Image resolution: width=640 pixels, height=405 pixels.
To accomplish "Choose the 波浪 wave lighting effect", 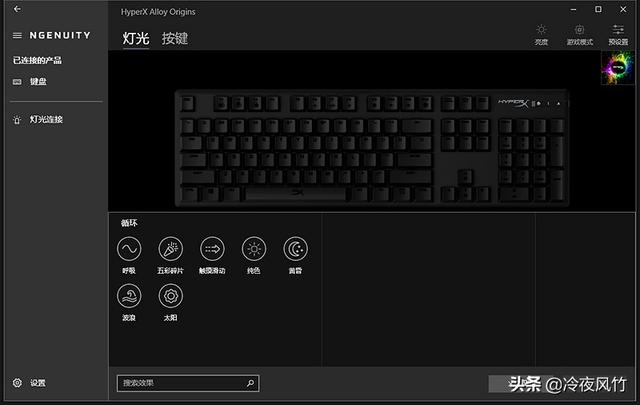I will point(129,296).
